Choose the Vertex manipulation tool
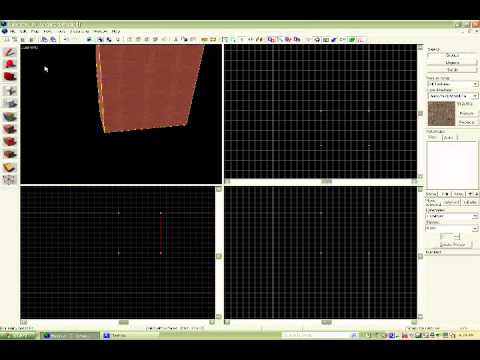Screen dimensions: 480x360 pyautogui.click(x=10, y=180)
